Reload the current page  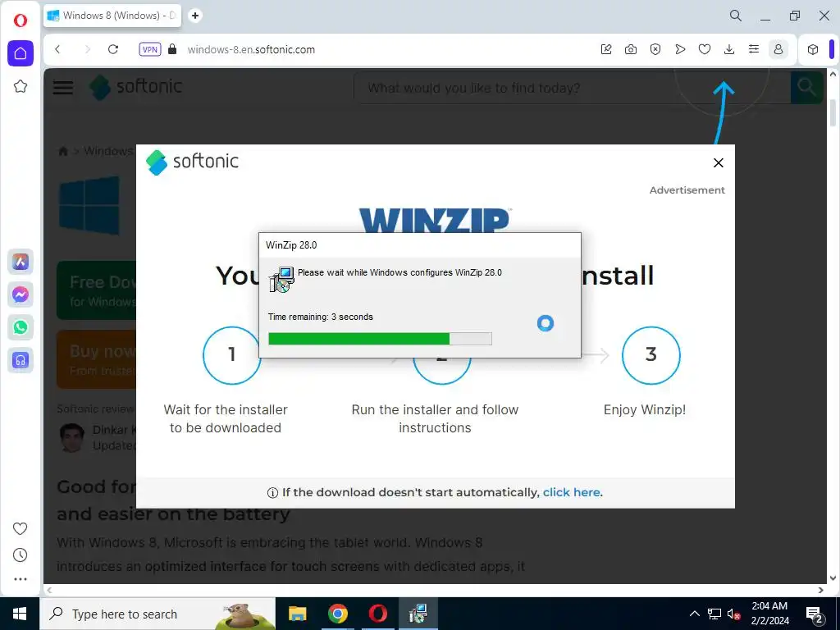click(x=113, y=49)
